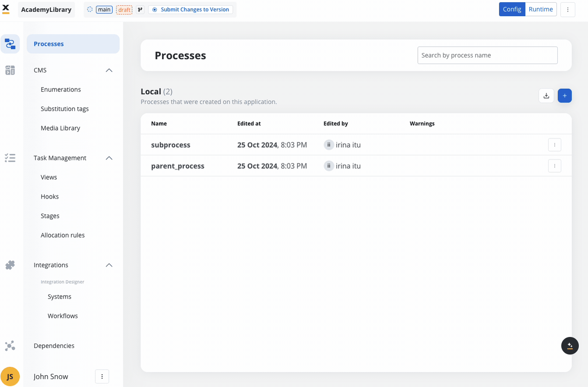588x387 pixels.
Task: Click the Name column header
Action: pyautogui.click(x=159, y=124)
